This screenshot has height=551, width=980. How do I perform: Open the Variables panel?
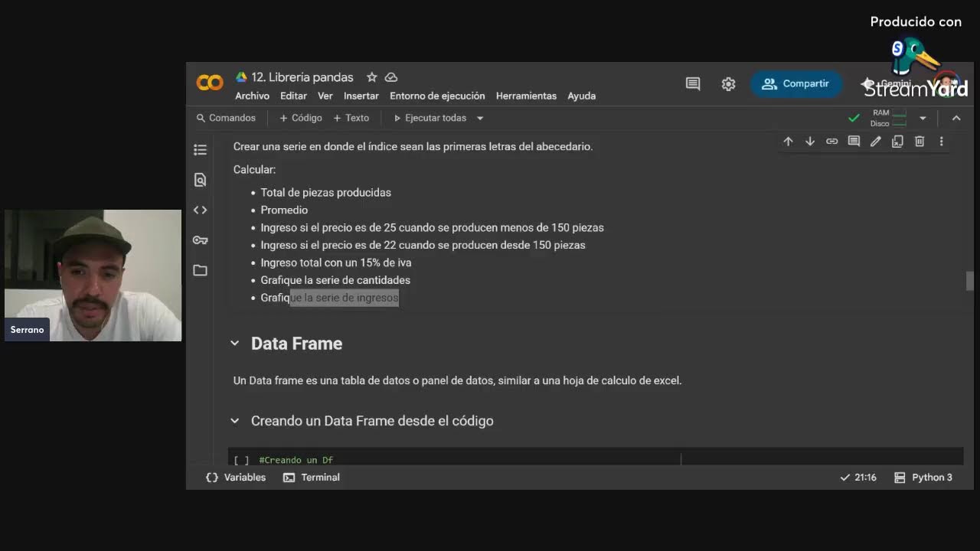click(x=236, y=477)
